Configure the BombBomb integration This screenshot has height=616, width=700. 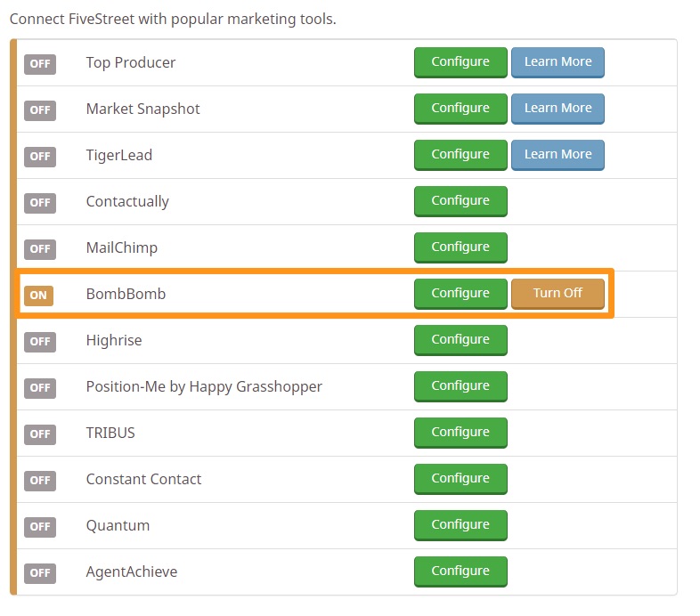click(x=460, y=294)
